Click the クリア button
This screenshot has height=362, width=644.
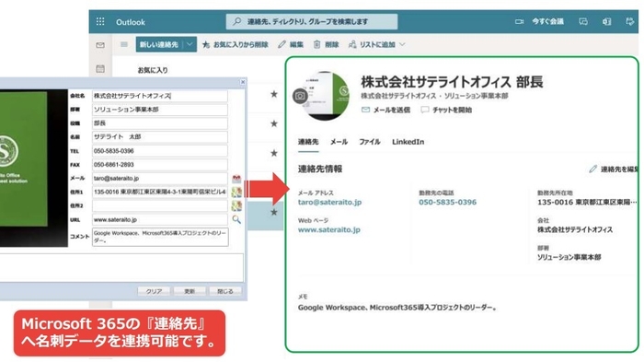(154, 291)
